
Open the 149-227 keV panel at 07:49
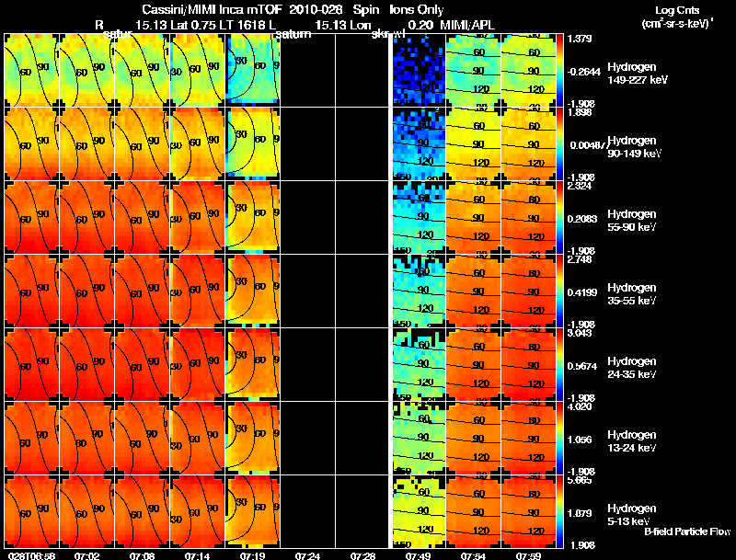point(419,70)
